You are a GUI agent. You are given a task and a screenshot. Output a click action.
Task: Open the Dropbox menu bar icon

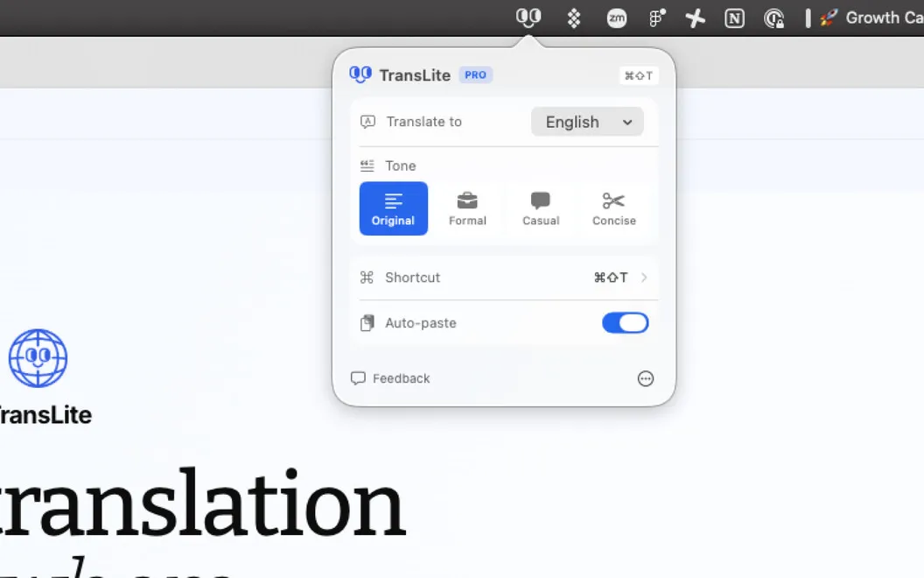[573, 18]
